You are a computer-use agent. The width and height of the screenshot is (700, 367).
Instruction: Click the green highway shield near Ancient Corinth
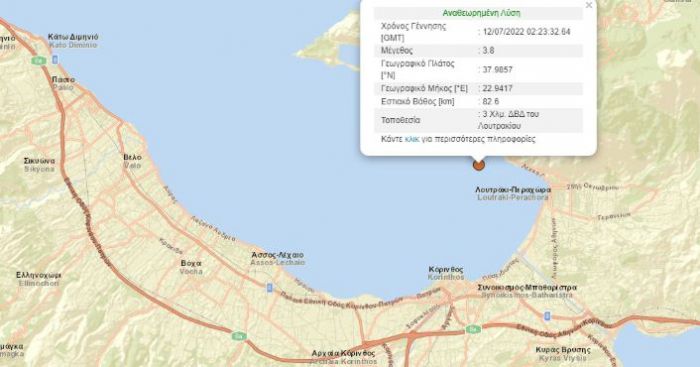239,335
